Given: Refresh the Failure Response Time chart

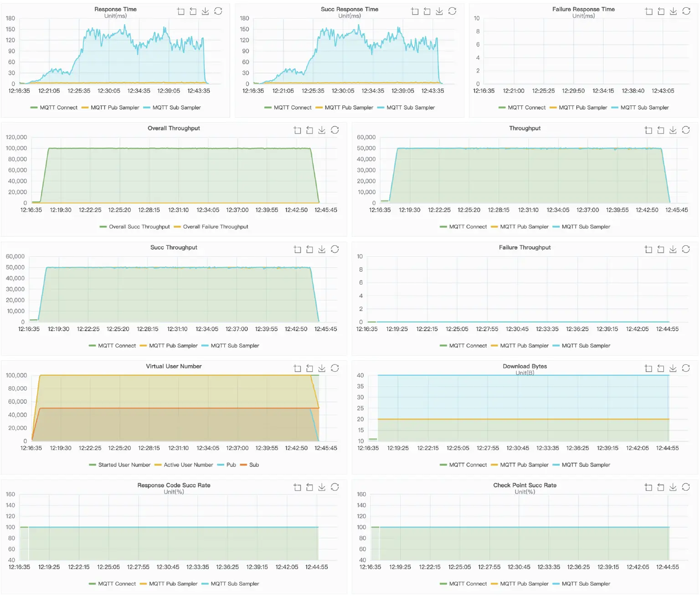Looking at the screenshot, I should point(685,11).
